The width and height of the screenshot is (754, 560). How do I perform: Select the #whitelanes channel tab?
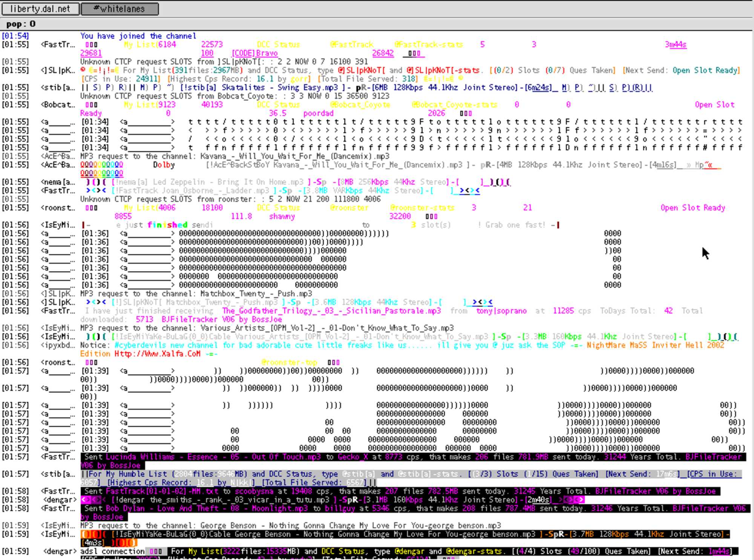click(x=120, y=9)
